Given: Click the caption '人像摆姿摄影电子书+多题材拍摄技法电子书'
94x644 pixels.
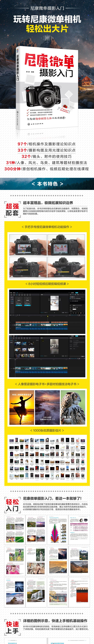Looking at the screenshot, I should [x=47, y=384].
